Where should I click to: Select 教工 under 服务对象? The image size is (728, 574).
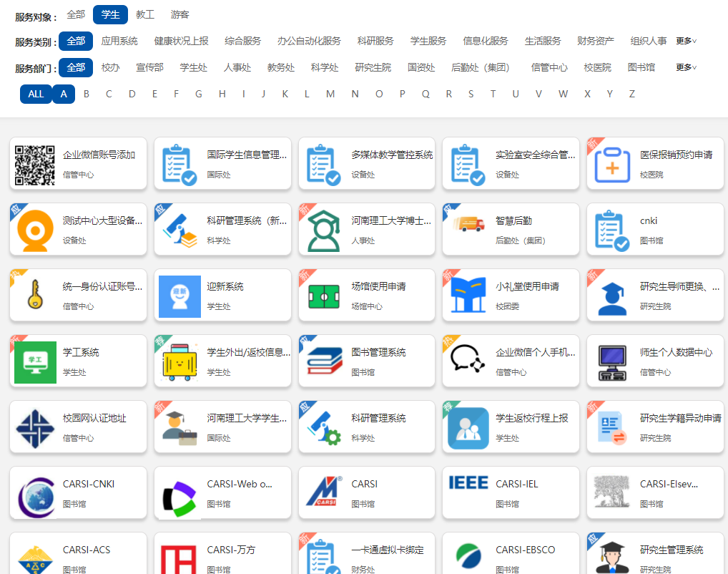[x=145, y=15]
